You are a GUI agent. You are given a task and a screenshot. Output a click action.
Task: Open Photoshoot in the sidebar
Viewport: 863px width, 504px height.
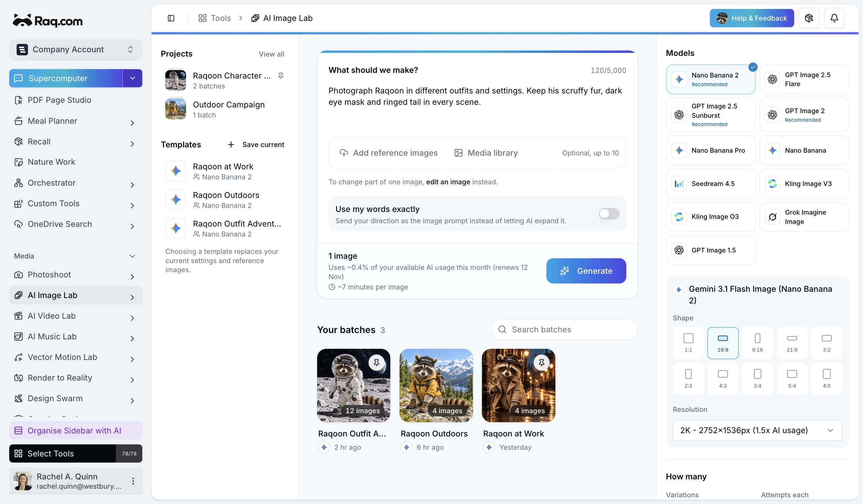(75, 275)
